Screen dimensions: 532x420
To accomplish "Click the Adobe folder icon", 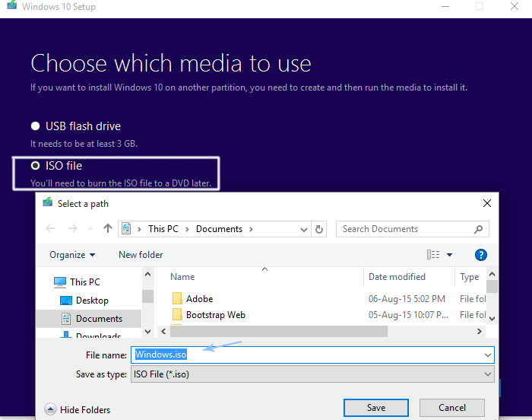I will [177, 299].
